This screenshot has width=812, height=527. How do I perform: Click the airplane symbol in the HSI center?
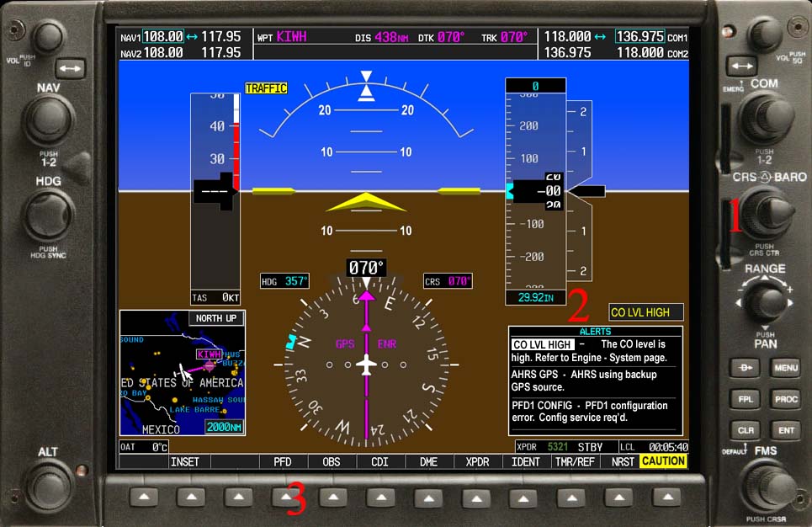coord(365,365)
